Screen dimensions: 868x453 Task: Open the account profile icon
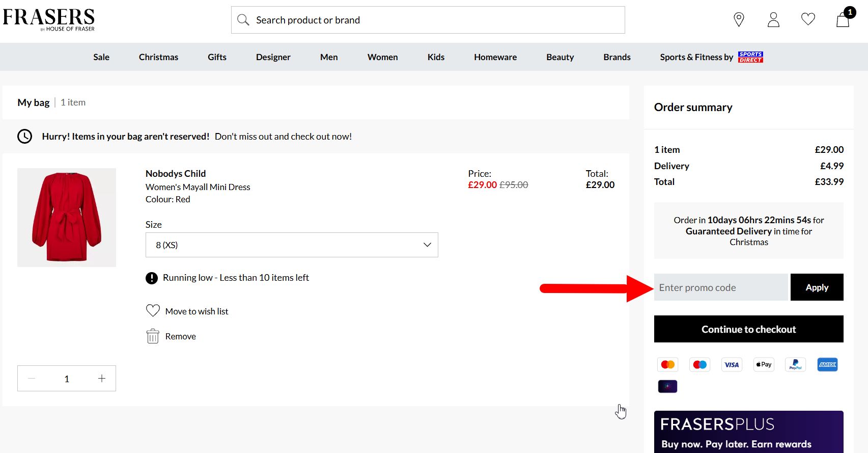pos(773,19)
